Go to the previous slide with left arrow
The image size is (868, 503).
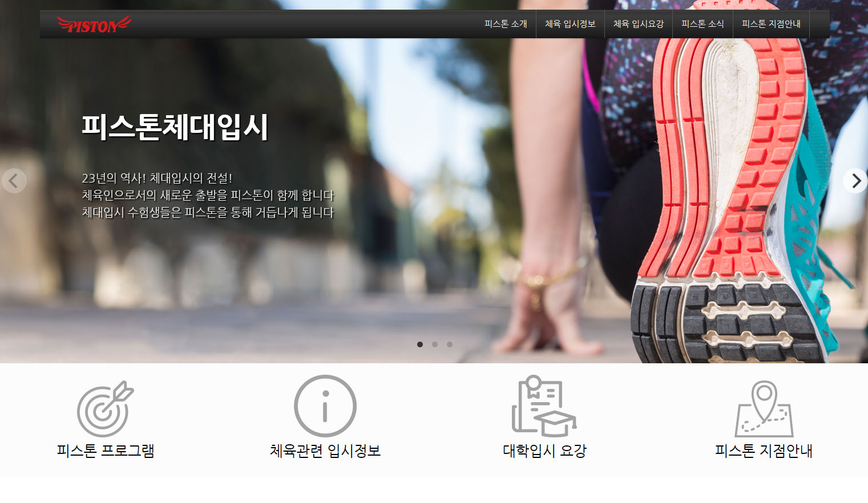point(14,181)
